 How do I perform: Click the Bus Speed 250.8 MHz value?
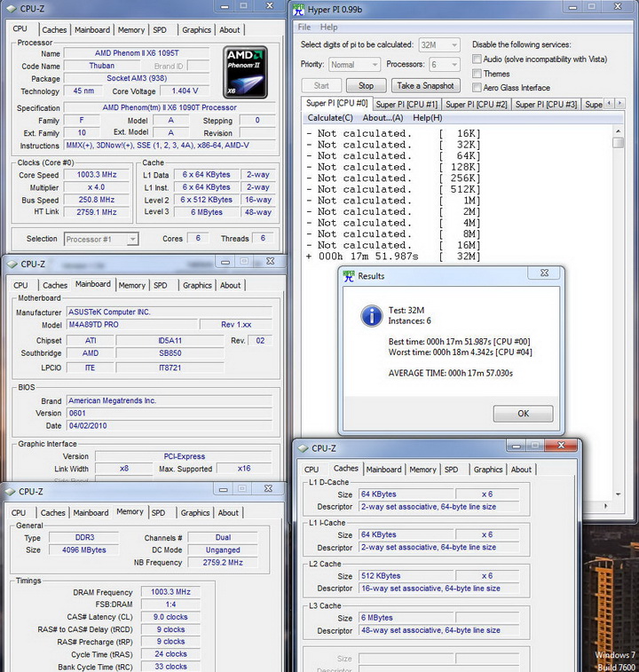tap(97, 200)
